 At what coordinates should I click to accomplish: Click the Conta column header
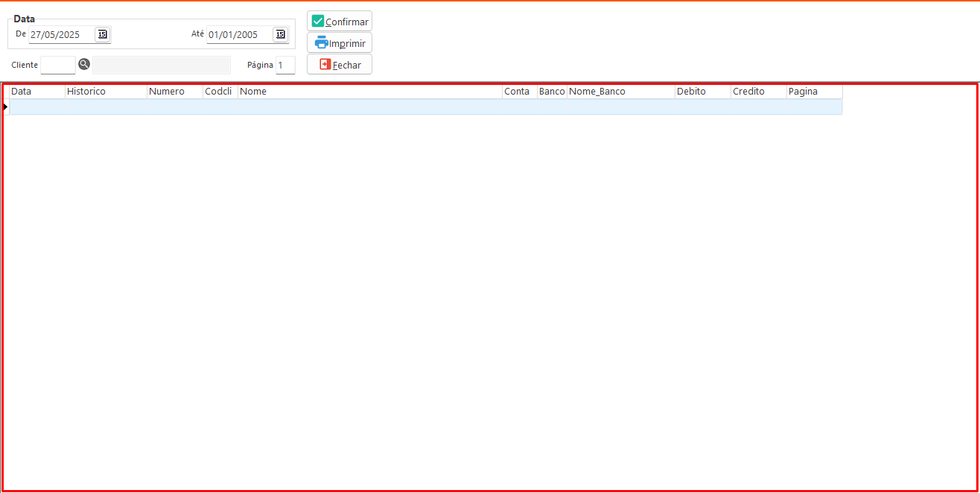(519, 92)
